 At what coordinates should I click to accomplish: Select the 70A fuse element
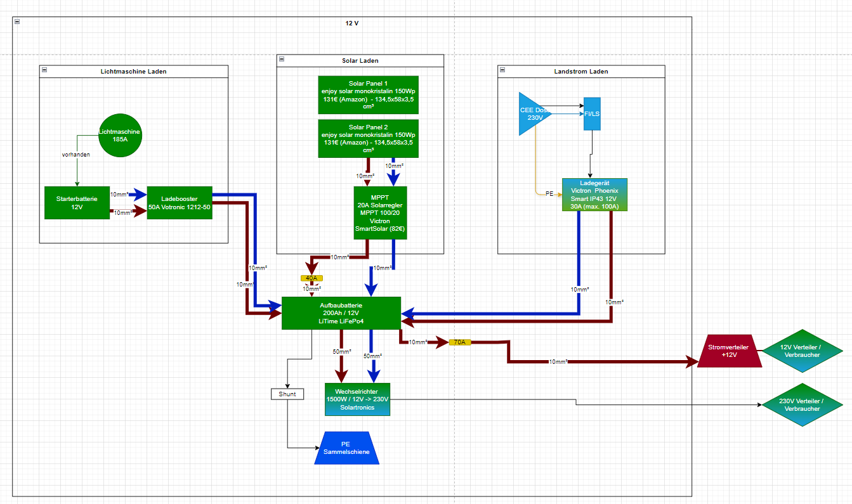point(460,342)
